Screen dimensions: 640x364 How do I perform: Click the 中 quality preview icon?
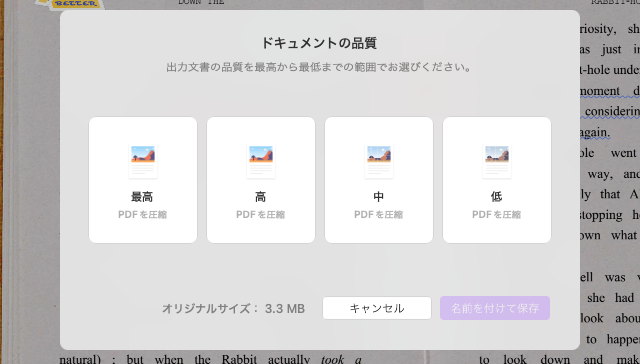(x=379, y=161)
